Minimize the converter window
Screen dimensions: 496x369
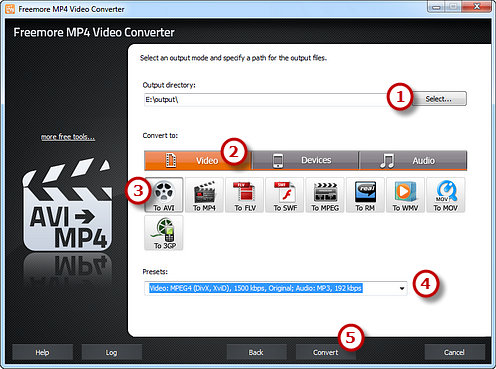(437, 7)
